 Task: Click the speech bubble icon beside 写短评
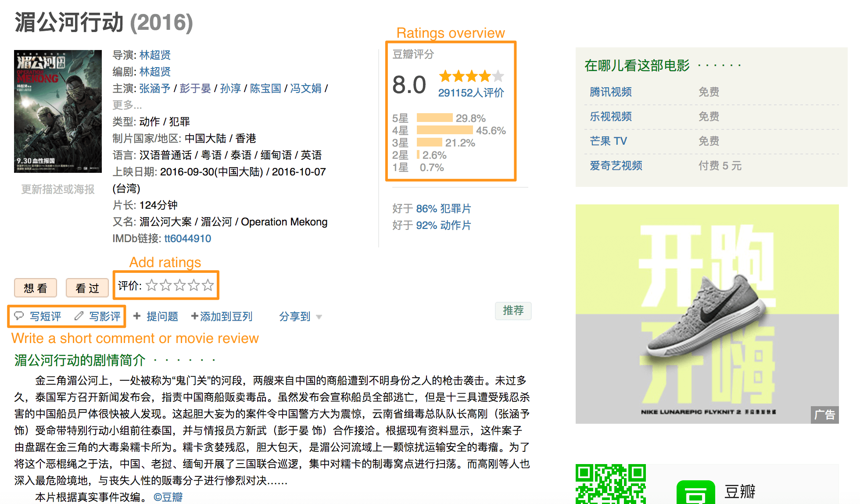19,316
